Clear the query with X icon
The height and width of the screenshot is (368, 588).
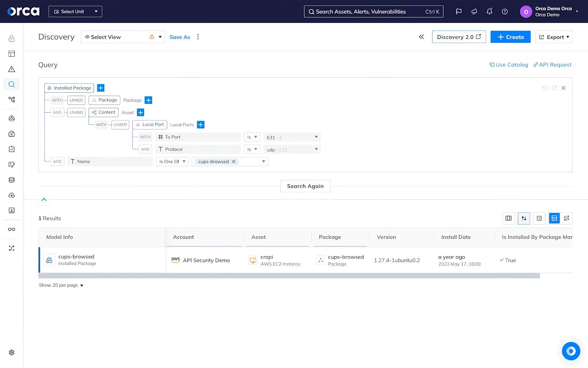tap(563, 88)
